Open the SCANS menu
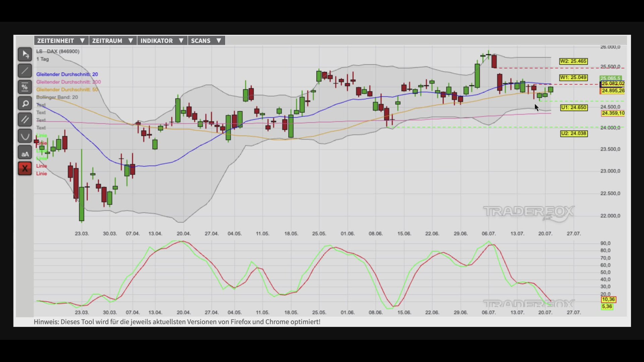This screenshot has width=644, height=362. pyautogui.click(x=206, y=41)
